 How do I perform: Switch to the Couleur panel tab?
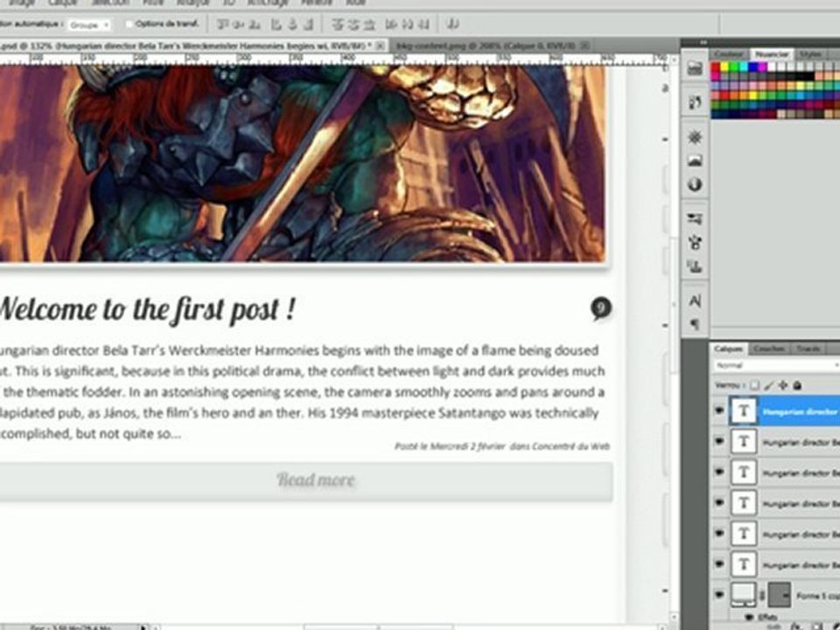point(729,54)
